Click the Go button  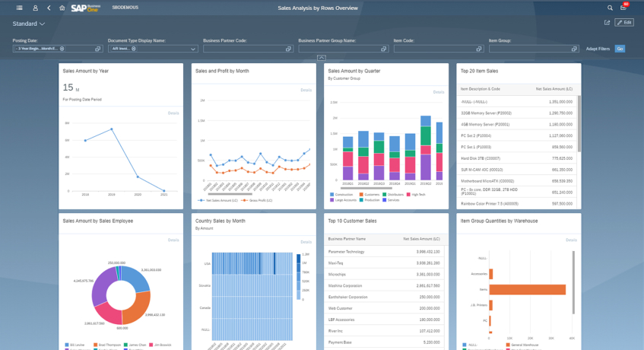pyautogui.click(x=620, y=49)
